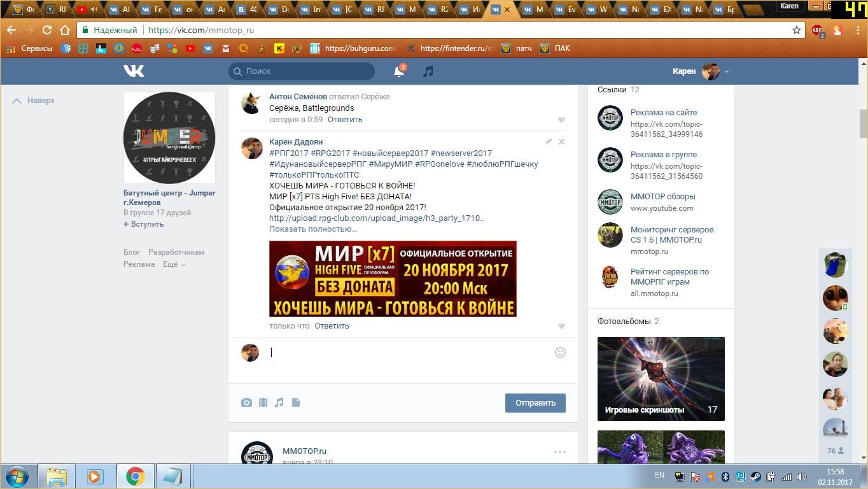
Task: Like Карен Дадоян's comment with heart
Action: click(561, 326)
